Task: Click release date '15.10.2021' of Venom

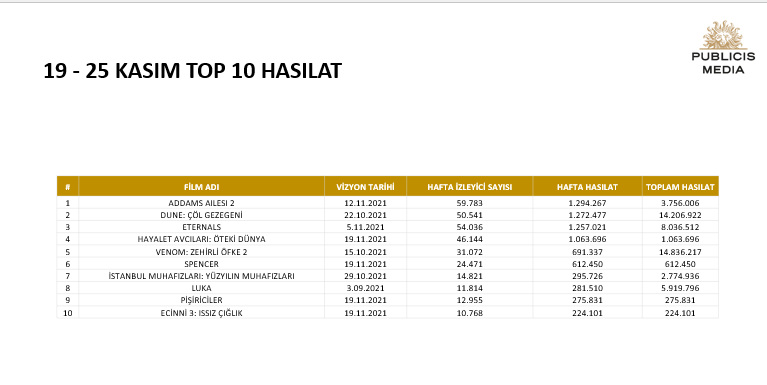Action: [x=365, y=252]
